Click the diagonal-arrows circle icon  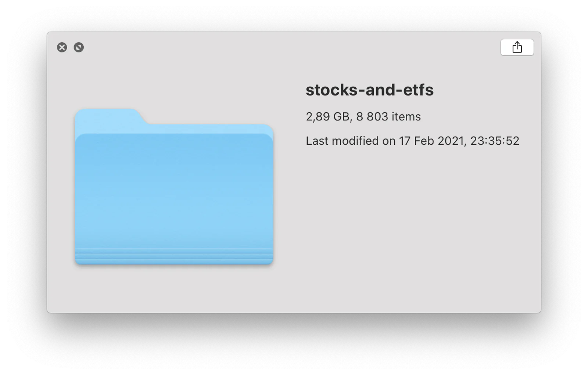tap(79, 47)
